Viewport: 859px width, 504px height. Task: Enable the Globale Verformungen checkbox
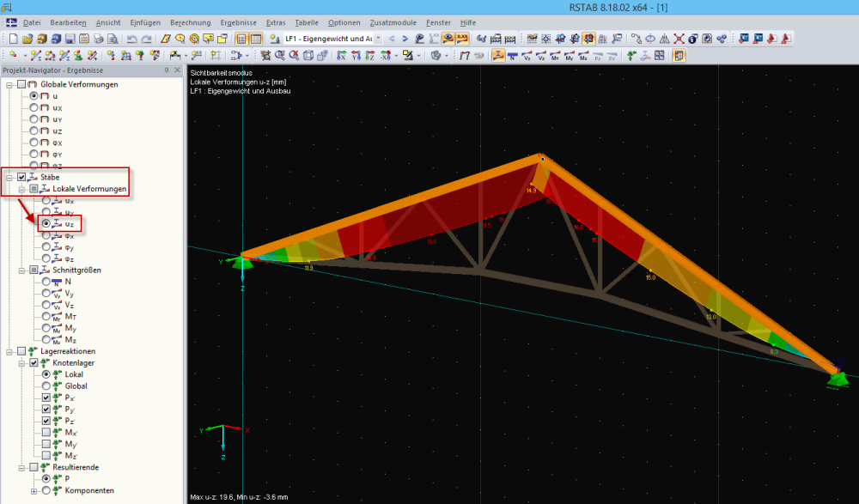point(21,84)
